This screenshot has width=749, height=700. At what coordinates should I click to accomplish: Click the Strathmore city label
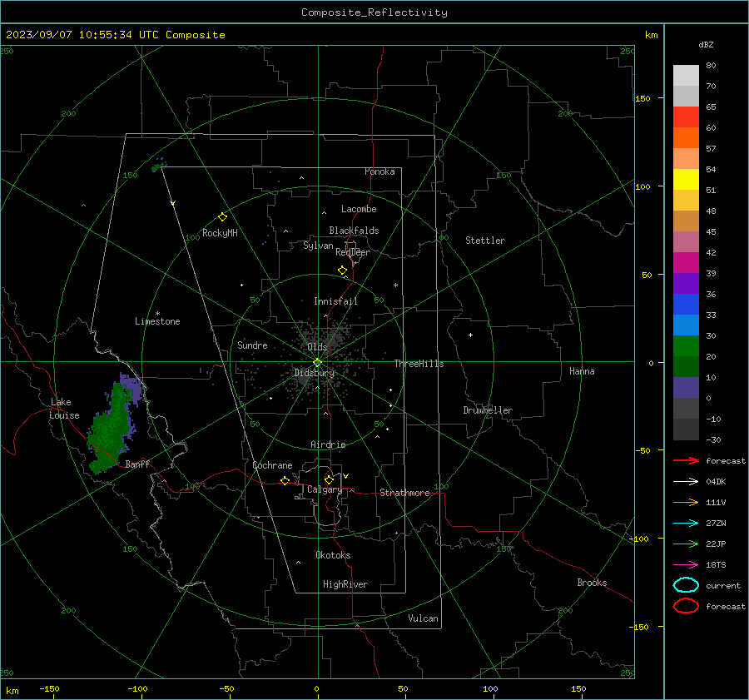pos(404,493)
